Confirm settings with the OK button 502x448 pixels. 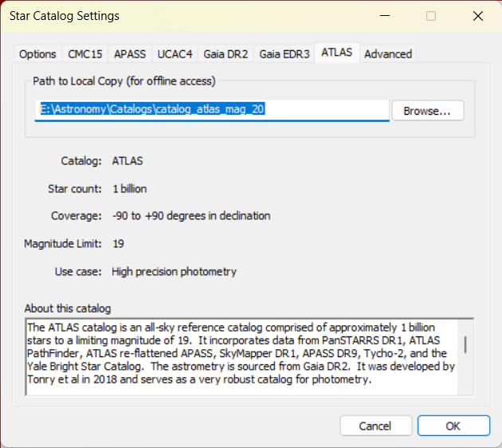coord(453,426)
